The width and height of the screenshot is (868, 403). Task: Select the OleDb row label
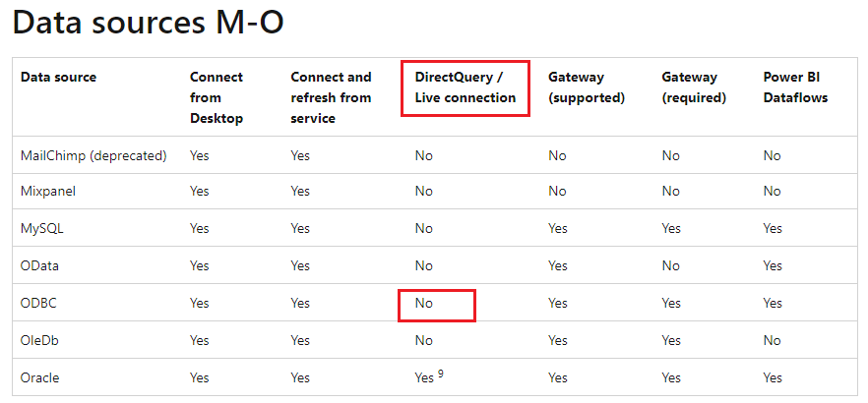click(x=39, y=340)
